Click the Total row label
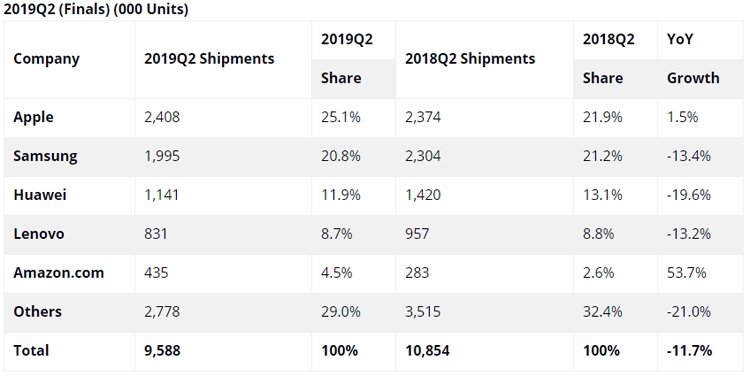Image resolution: width=750 pixels, height=376 pixels. (x=31, y=350)
